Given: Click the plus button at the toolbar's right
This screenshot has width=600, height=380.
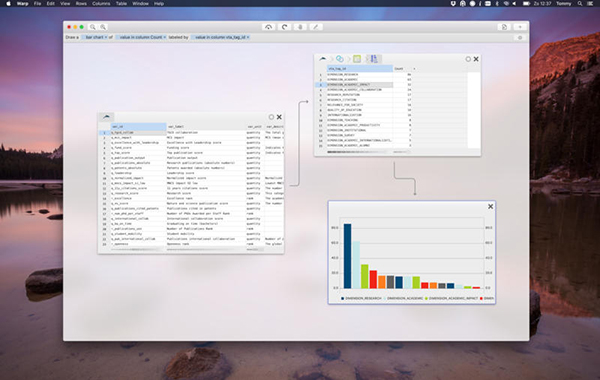Looking at the screenshot, I should (x=520, y=27).
